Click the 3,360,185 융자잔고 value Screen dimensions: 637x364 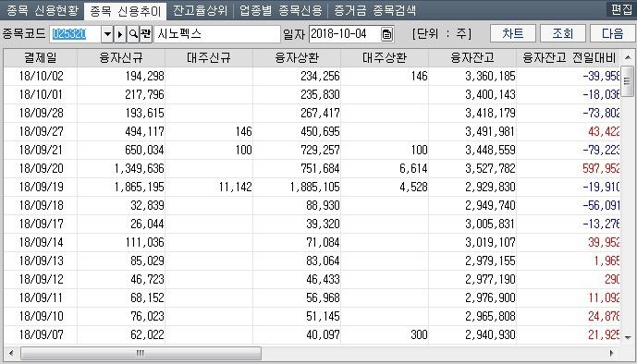(490, 76)
